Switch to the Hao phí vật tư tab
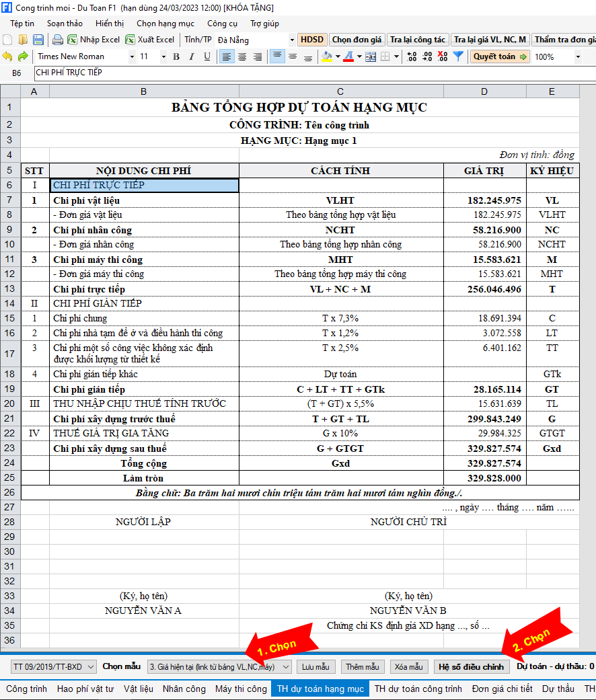This screenshot has height=700, width=596. pyautogui.click(x=85, y=689)
